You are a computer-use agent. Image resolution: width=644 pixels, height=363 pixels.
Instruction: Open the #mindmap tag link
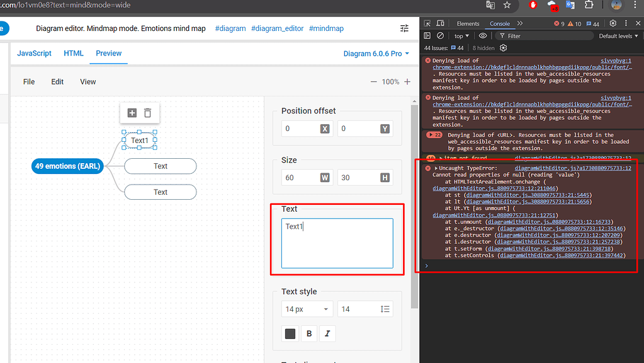[x=326, y=28]
